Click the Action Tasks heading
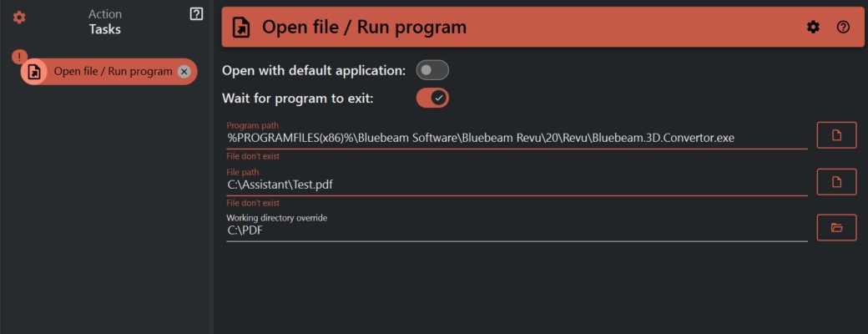 (104, 22)
